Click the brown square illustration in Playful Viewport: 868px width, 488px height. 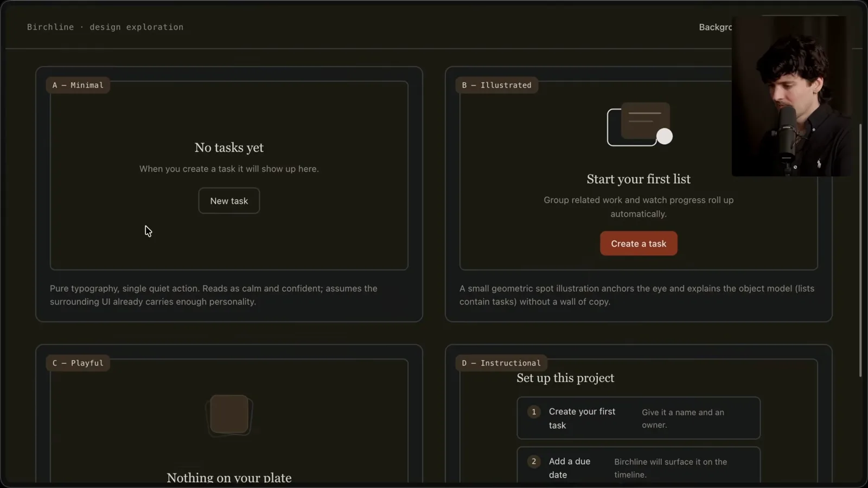[x=229, y=415]
